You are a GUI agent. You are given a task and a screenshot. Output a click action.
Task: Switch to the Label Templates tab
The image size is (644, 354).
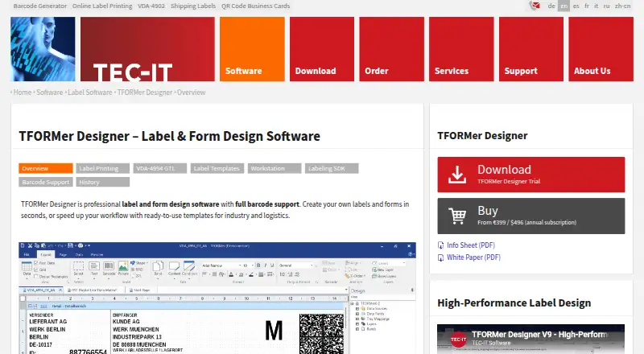click(x=217, y=168)
